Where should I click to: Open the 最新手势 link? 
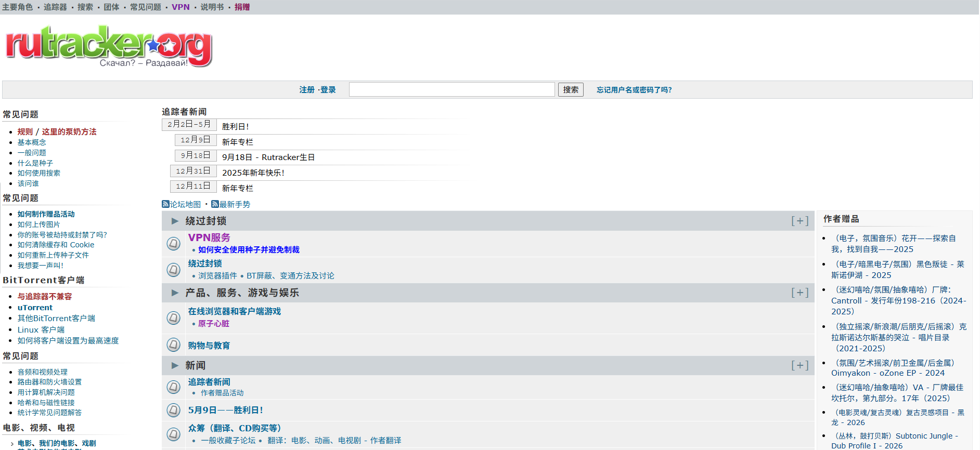click(x=235, y=204)
